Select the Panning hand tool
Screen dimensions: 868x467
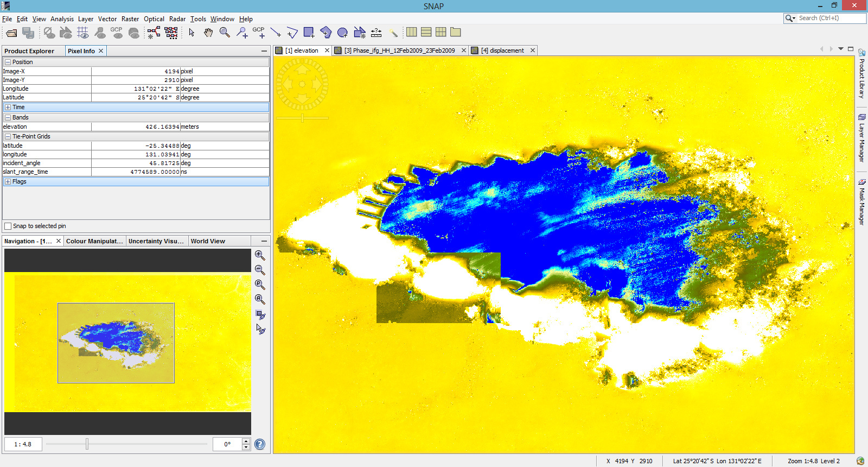(208, 33)
